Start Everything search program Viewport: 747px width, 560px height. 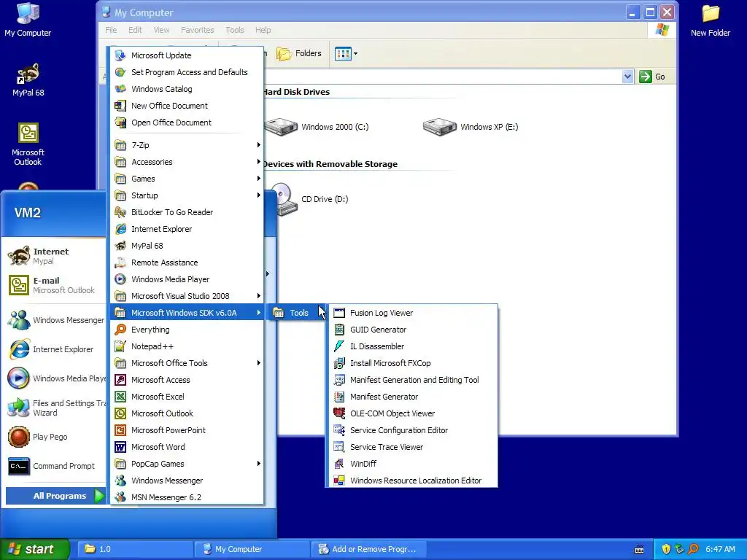pyautogui.click(x=187, y=330)
